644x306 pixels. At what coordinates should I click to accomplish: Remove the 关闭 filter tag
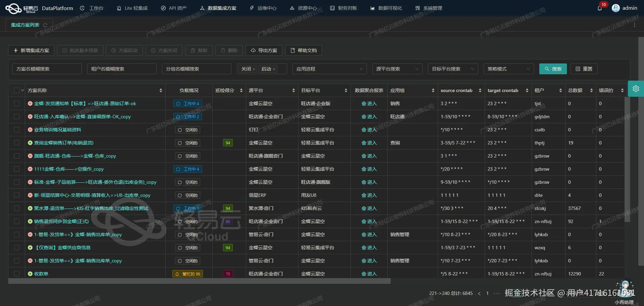[x=254, y=69]
